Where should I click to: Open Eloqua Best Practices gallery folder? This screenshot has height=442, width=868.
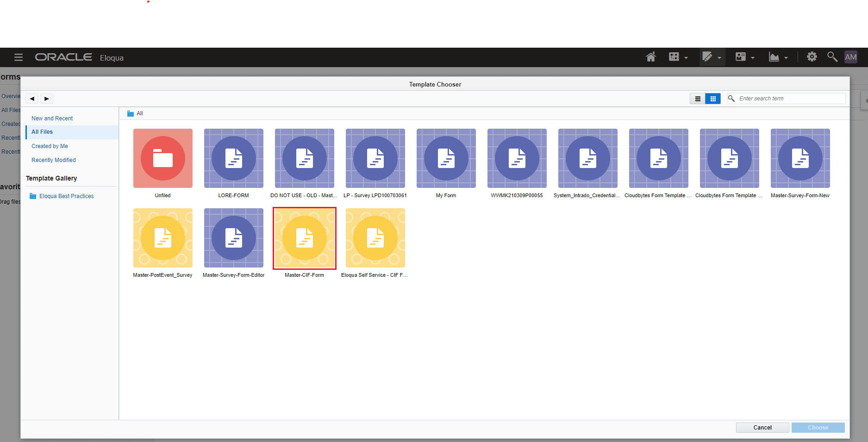coord(62,196)
